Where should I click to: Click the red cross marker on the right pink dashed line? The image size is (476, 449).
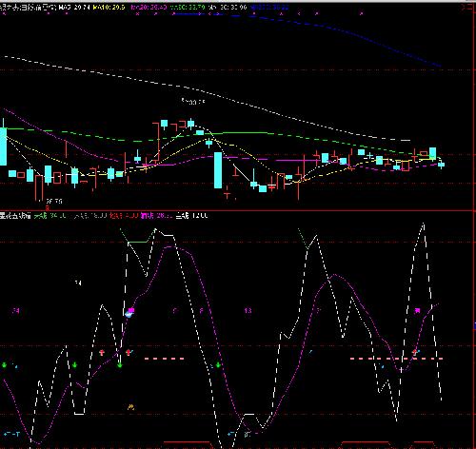pos(414,352)
